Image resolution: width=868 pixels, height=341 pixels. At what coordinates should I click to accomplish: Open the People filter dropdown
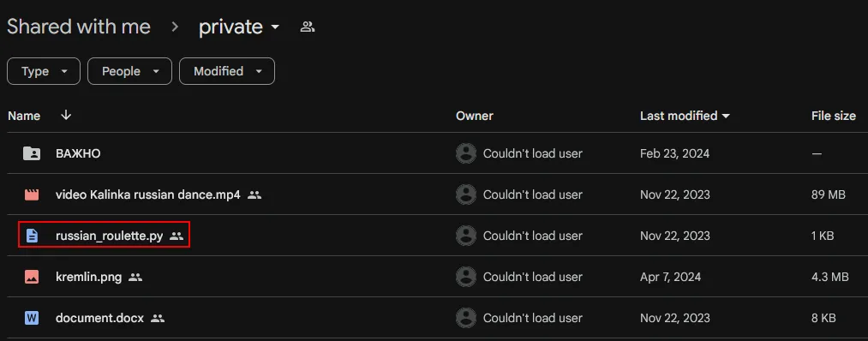(x=129, y=71)
